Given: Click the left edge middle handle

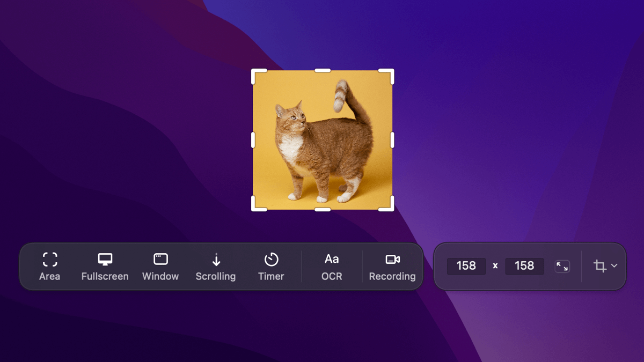Looking at the screenshot, I should [253, 140].
